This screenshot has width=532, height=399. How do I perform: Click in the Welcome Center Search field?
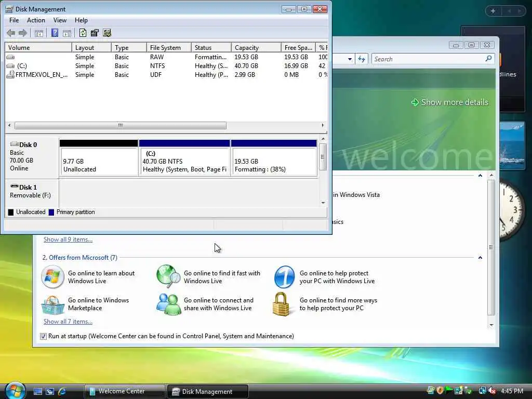pyautogui.click(x=428, y=59)
